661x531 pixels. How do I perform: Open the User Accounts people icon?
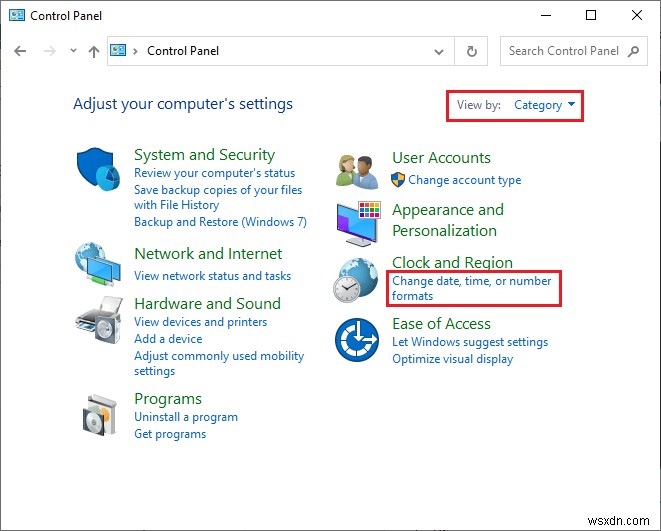[x=357, y=171]
